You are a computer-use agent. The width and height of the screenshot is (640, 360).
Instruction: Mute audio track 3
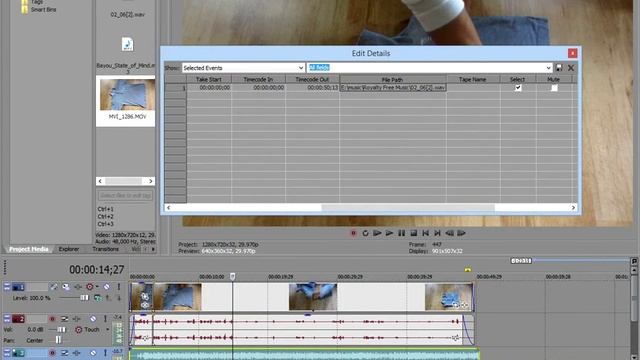pyautogui.click(x=93, y=353)
